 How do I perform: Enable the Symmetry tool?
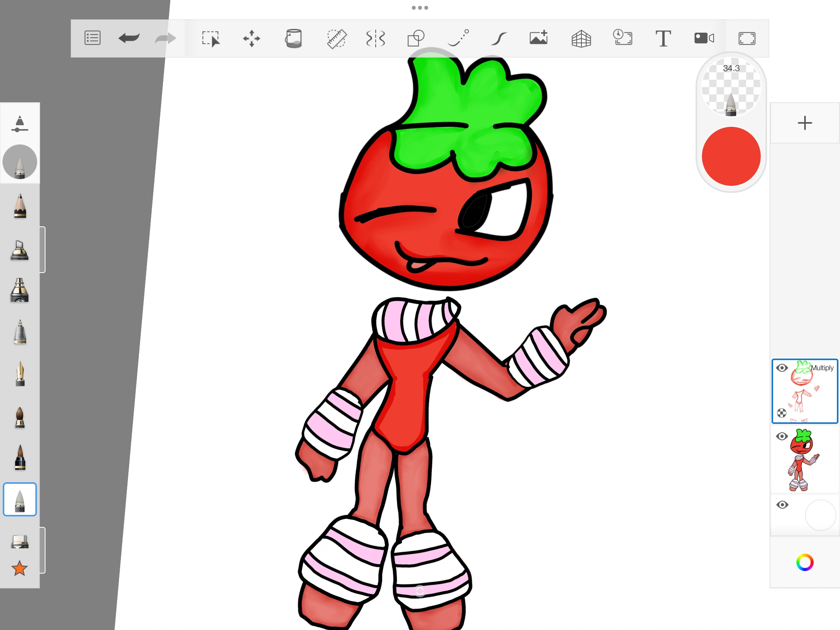click(x=376, y=38)
